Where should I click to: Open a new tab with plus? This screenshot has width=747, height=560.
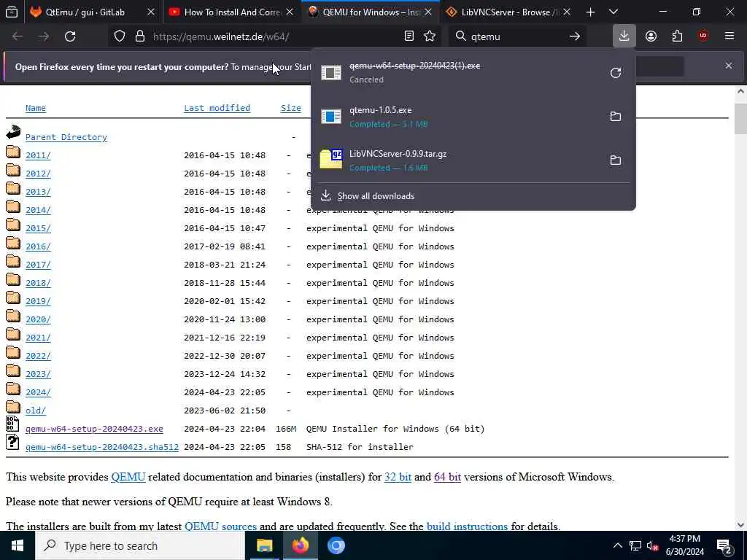click(590, 12)
